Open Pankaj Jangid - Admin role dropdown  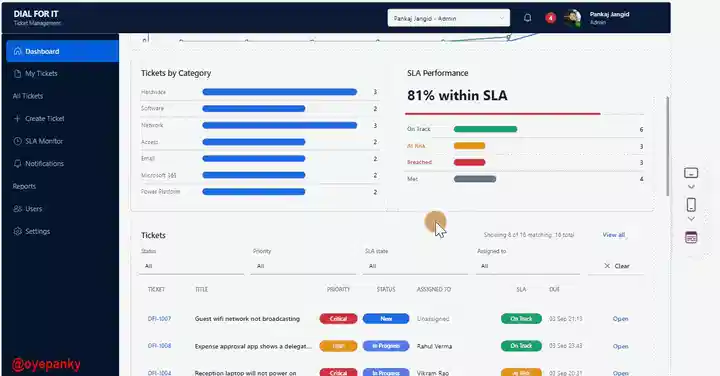point(449,18)
